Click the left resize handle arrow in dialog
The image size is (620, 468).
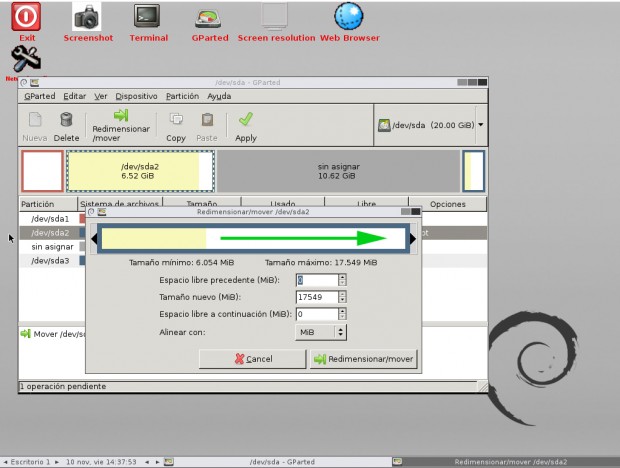[94, 238]
